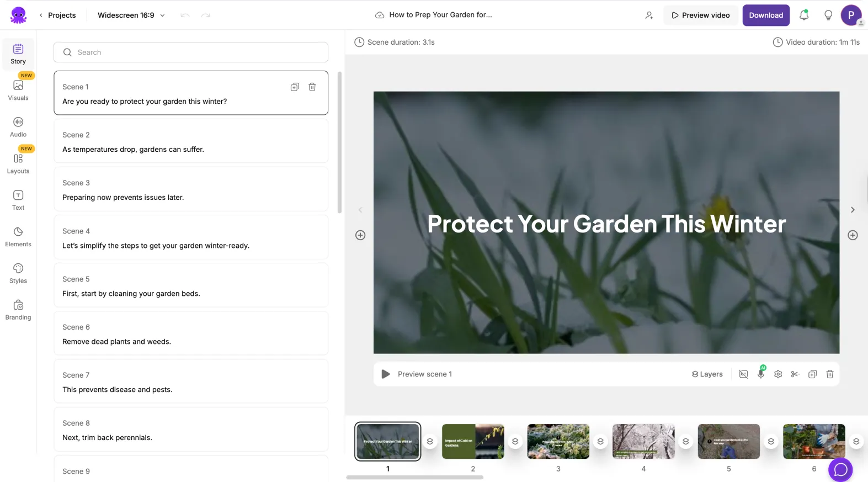Open the notifications bell
Viewport: 868px width, 482px height.
click(804, 15)
